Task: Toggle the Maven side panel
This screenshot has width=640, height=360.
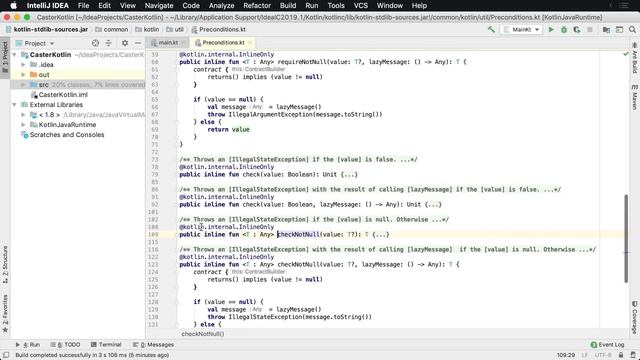Action: (x=635, y=97)
